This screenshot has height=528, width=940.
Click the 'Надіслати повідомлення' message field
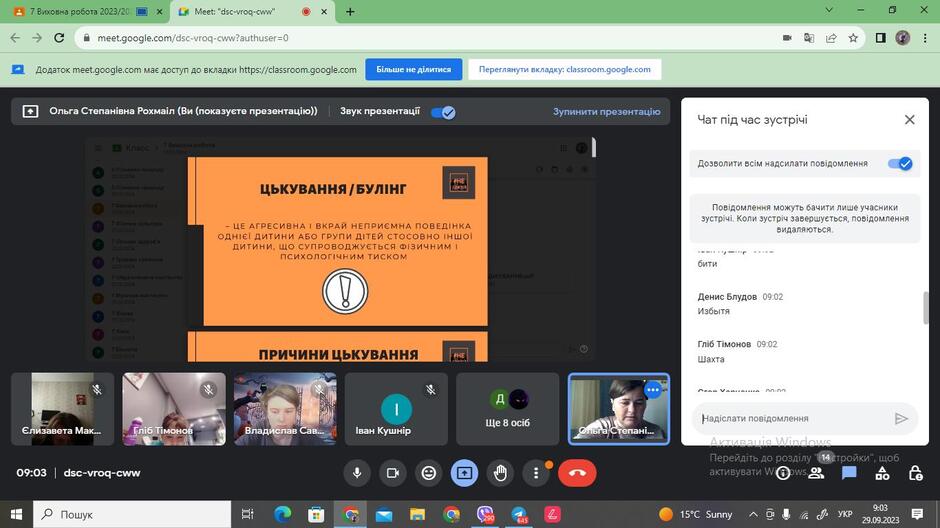[x=794, y=418]
